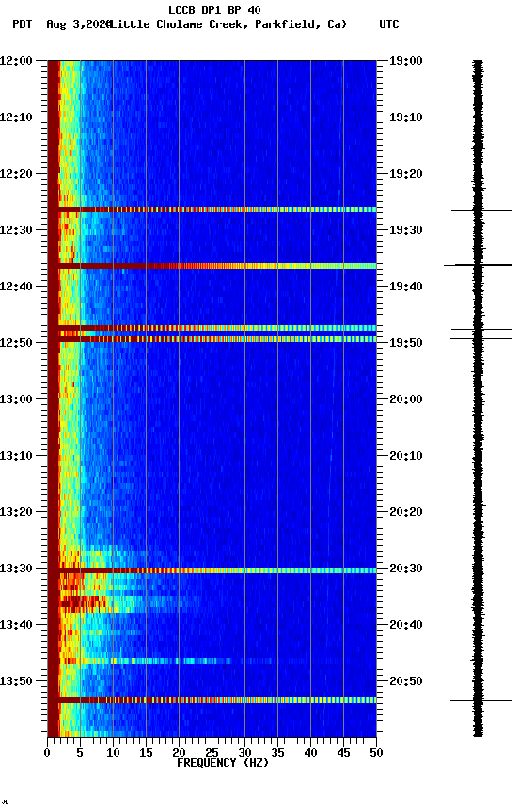This screenshot has height=812, width=519.
Task: Click the seismogram spike near 20:53 UTC
Action: pyautogui.click(x=481, y=701)
